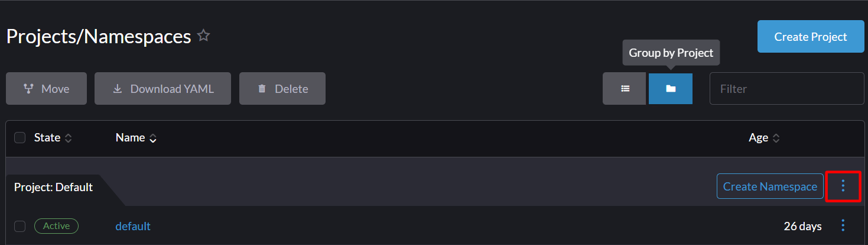The image size is (868, 245).
Task: Select the Project: Default group tab
Action: pos(54,187)
